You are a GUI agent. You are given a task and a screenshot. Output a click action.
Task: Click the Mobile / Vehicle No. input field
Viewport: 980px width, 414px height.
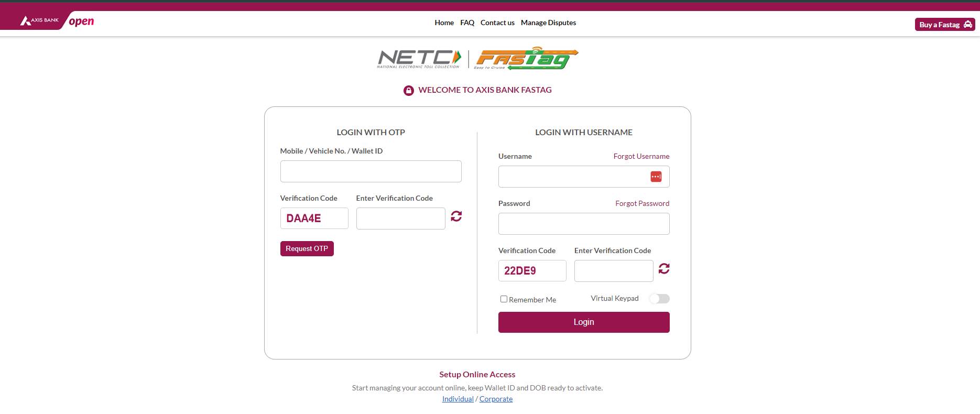coord(371,171)
